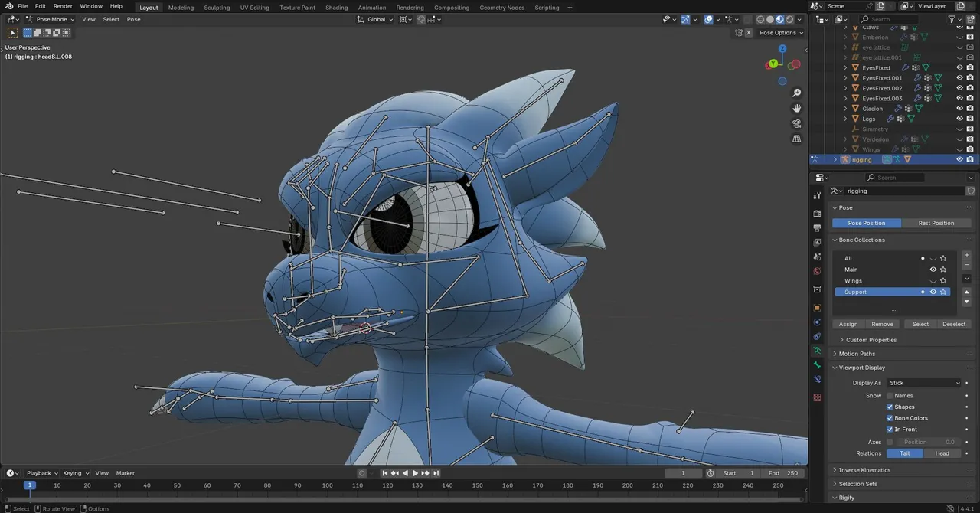Screen dimensions: 980x513
Task: Remove bone collection minus button
Action: click(x=967, y=265)
